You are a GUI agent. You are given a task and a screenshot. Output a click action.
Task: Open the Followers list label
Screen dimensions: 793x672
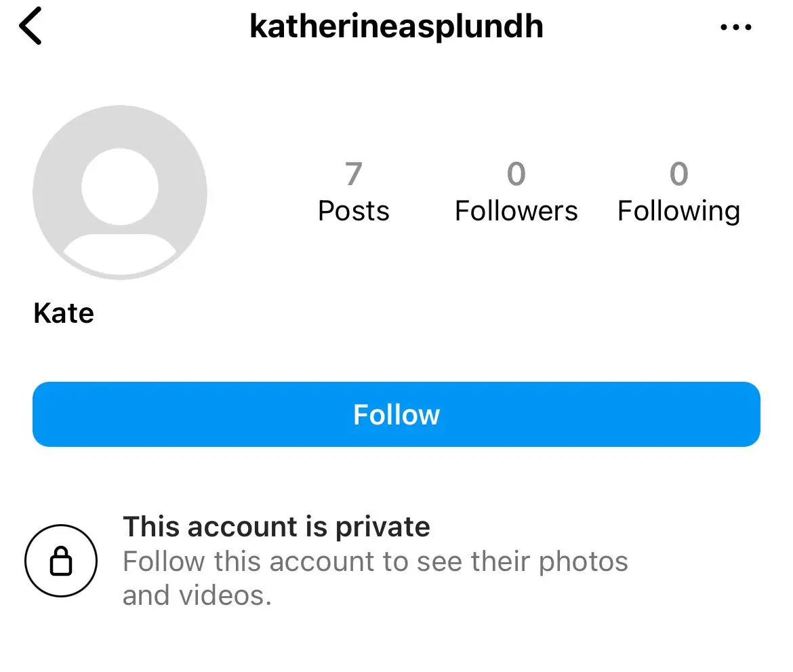[x=516, y=211]
